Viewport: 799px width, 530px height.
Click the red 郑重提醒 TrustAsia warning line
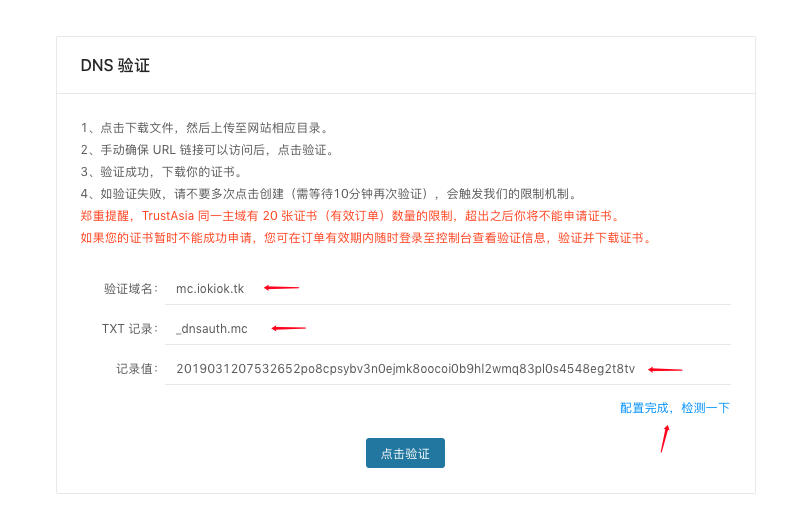[350, 216]
